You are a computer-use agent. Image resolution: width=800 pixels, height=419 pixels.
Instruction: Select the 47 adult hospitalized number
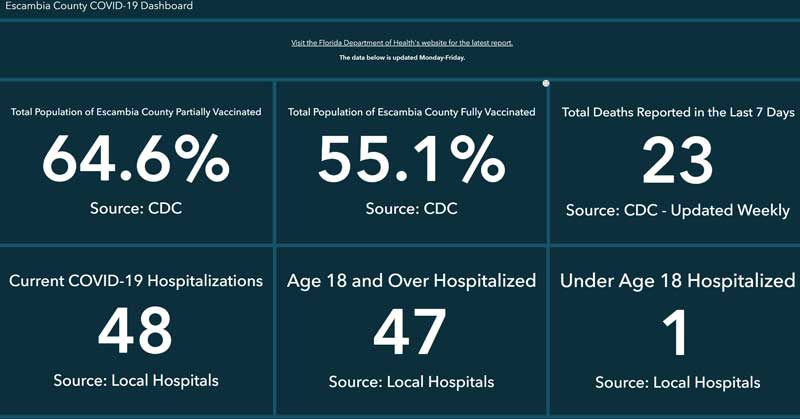coord(411,332)
